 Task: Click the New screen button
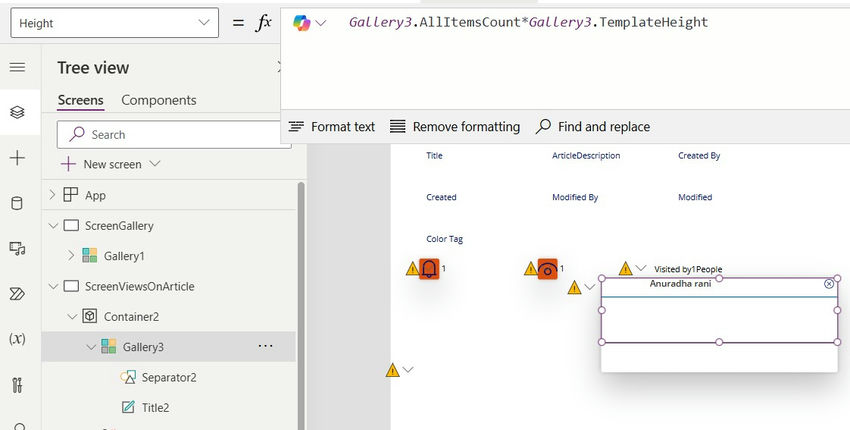[101, 164]
